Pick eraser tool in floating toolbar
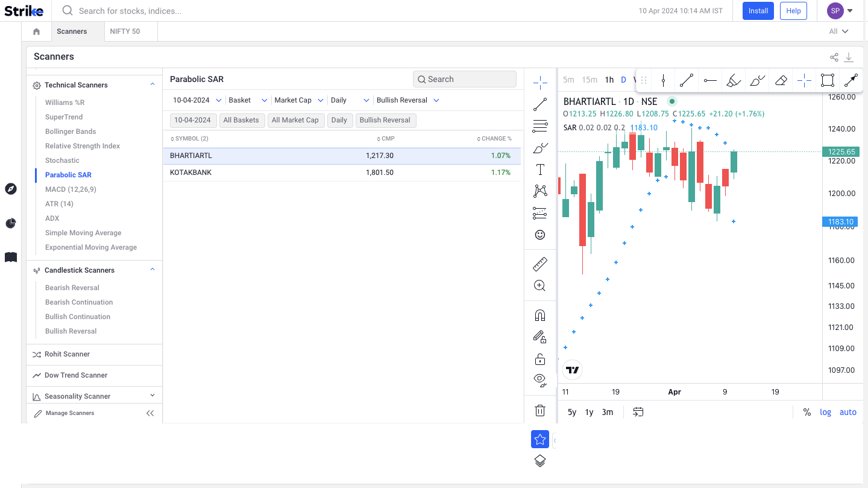 pos(781,80)
